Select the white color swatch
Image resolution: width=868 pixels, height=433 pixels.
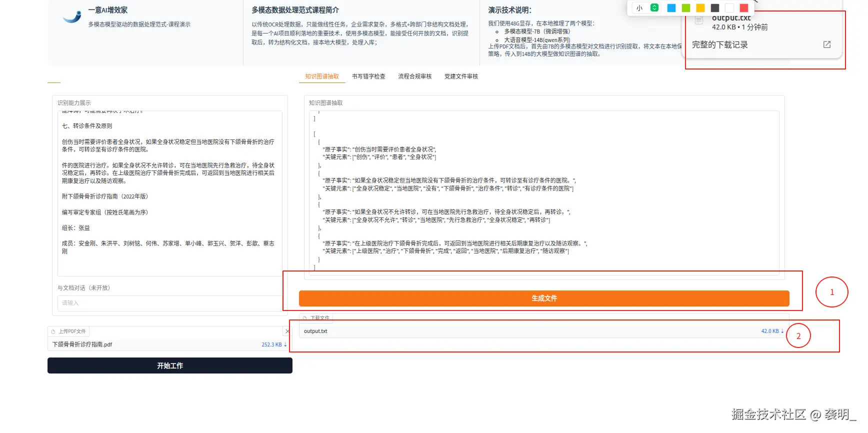click(729, 8)
